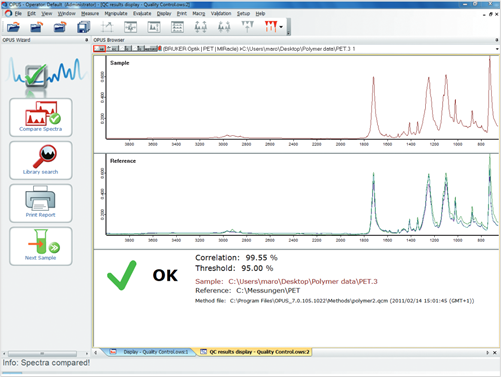
Task: Select the QC results display tab
Action: (255, 352)
